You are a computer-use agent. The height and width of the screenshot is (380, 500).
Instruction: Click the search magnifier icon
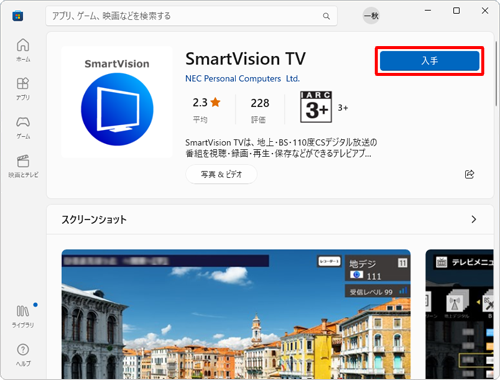point(326,16)
